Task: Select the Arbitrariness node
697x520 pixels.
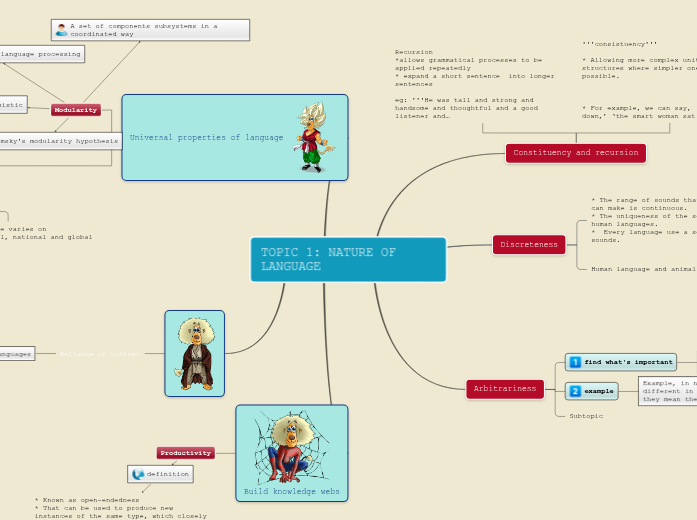Action: pyautogui.click(x=505, y=389)
